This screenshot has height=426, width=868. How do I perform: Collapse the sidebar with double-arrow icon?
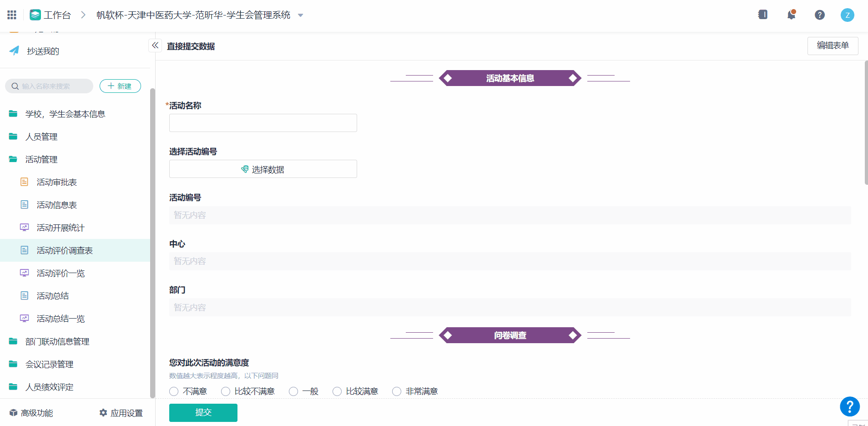[155, 46]
